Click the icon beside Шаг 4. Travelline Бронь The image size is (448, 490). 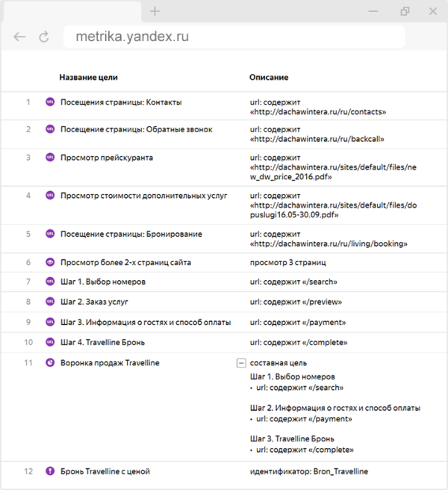(x=51, y=342)
